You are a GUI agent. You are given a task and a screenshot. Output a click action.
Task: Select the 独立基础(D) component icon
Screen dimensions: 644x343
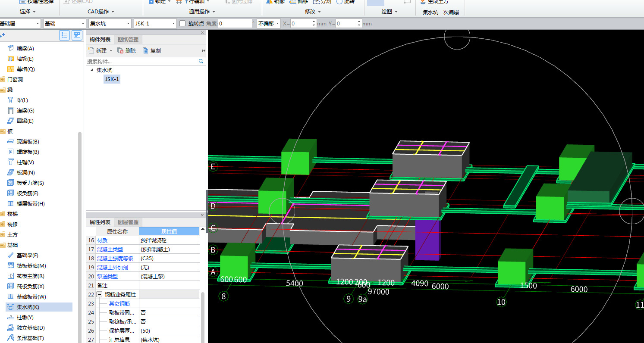point(11,327)
